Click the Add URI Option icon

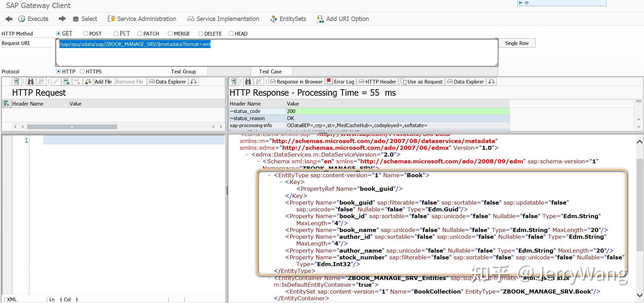coord(320,19)
